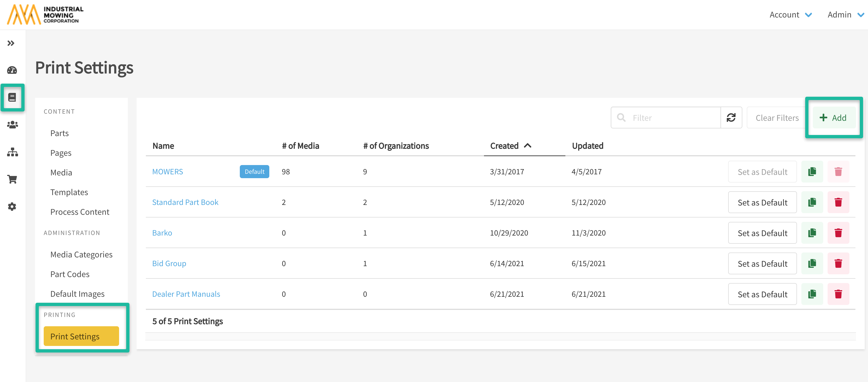
Task: Open the dashboard gauge icon in sidebar
Action: [12, 70]
